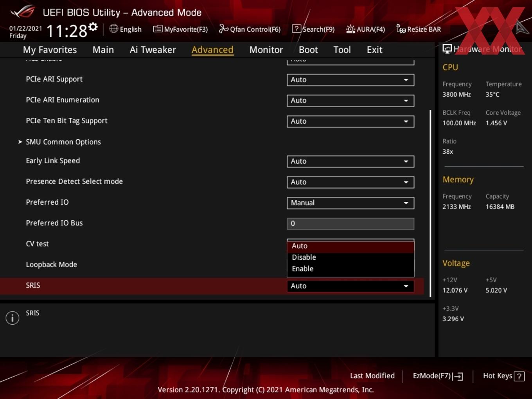
Task: Click the 01/22/2021 date text
Action: pyautogui.click(x=25, y=29)
